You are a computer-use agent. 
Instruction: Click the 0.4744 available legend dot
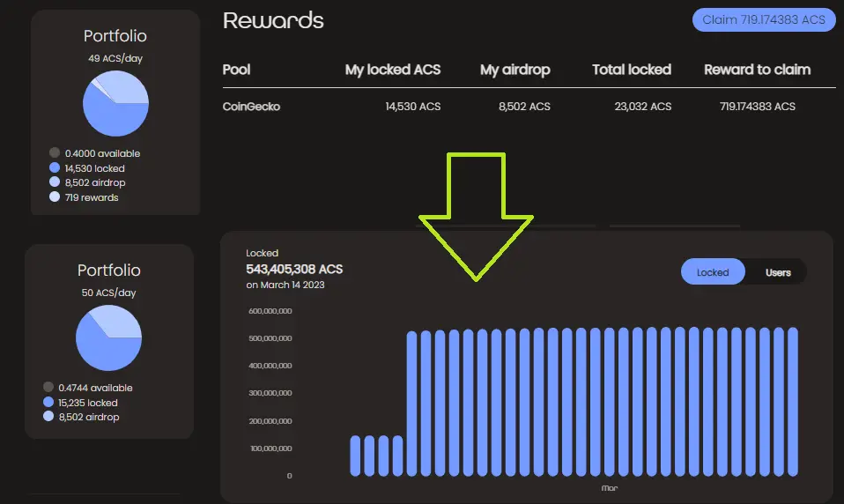(48, 387)
